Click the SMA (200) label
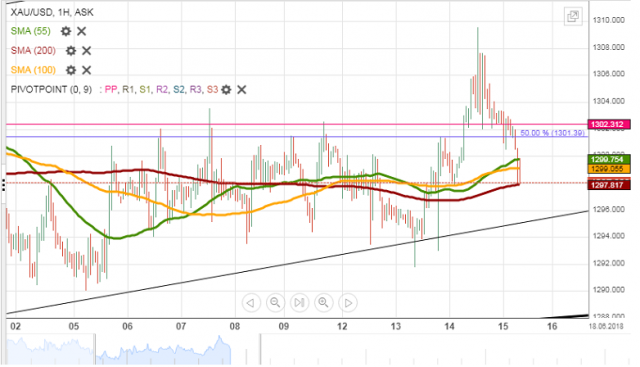This screenshot has width=640, height=367. pos(33,51)
